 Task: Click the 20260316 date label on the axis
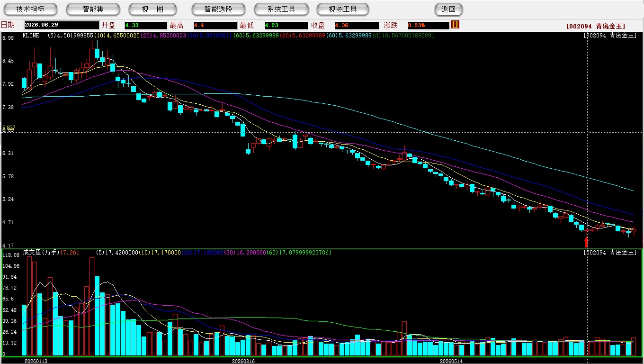click(x=243, y=361)
